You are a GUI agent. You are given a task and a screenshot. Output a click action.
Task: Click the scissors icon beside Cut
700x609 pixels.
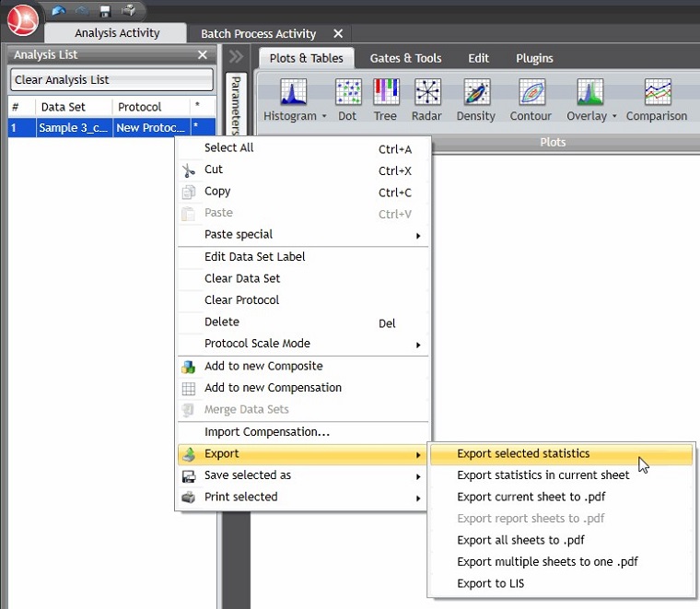coord(189,170)
